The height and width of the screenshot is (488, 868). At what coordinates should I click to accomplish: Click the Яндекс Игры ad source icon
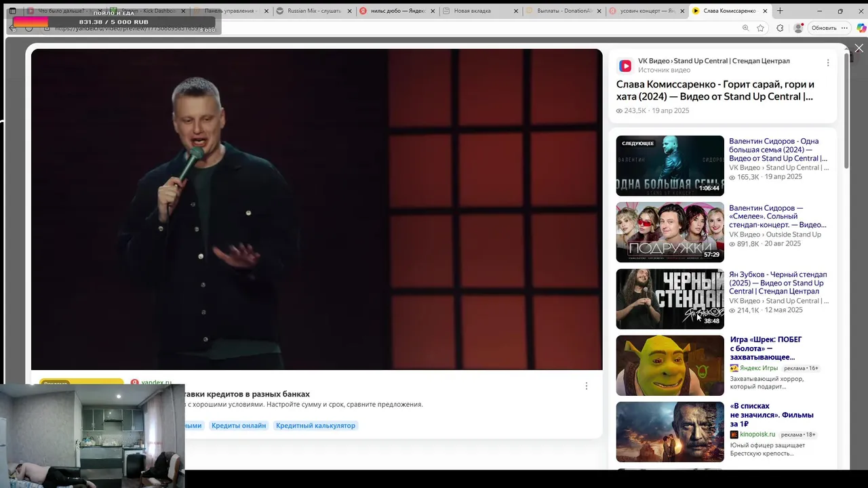pos(734,368)
